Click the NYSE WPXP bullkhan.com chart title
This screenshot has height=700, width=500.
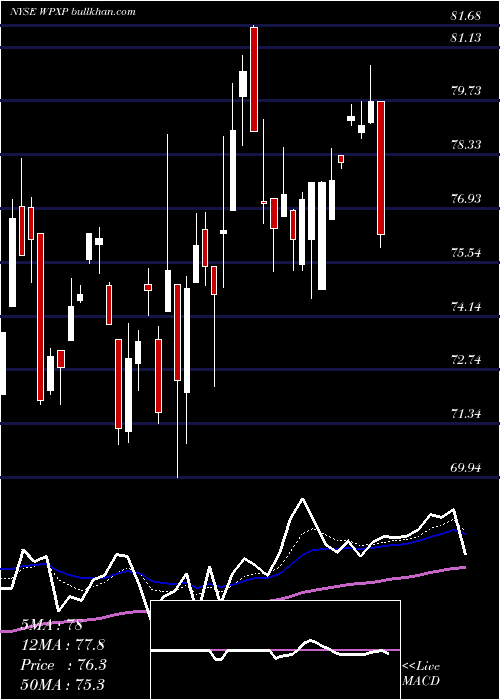[73, 11]
